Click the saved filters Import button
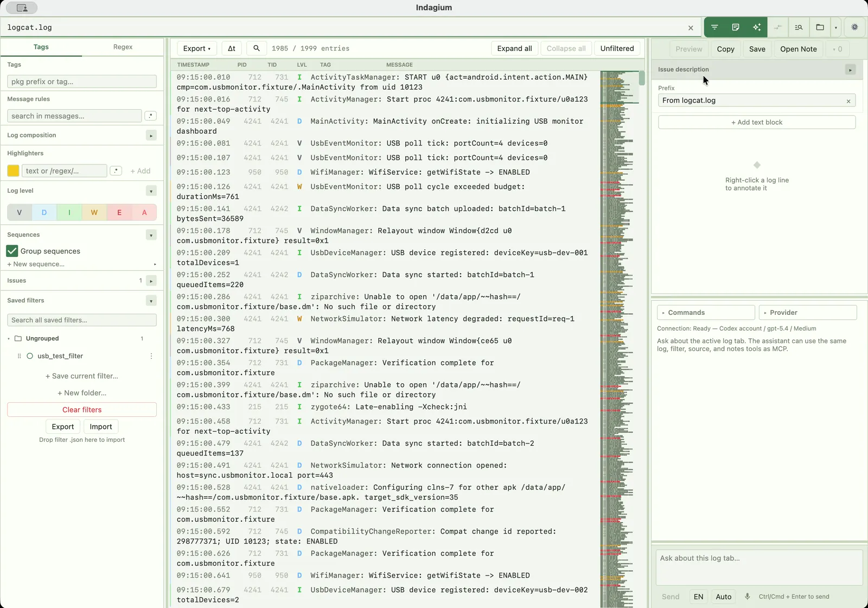The height and width of the screenshot is (608, 868). [x=101, y=427]
